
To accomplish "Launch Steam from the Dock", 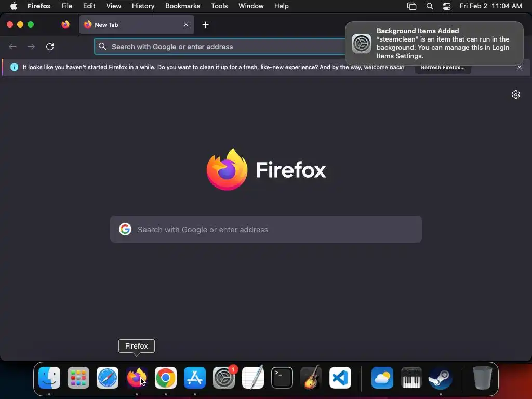I will click(441, 378).
